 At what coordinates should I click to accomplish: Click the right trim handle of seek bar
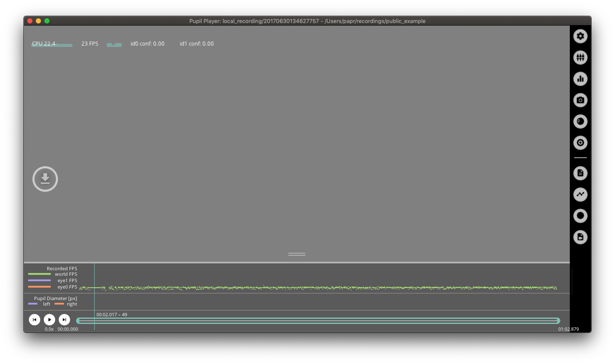(558, 321)
